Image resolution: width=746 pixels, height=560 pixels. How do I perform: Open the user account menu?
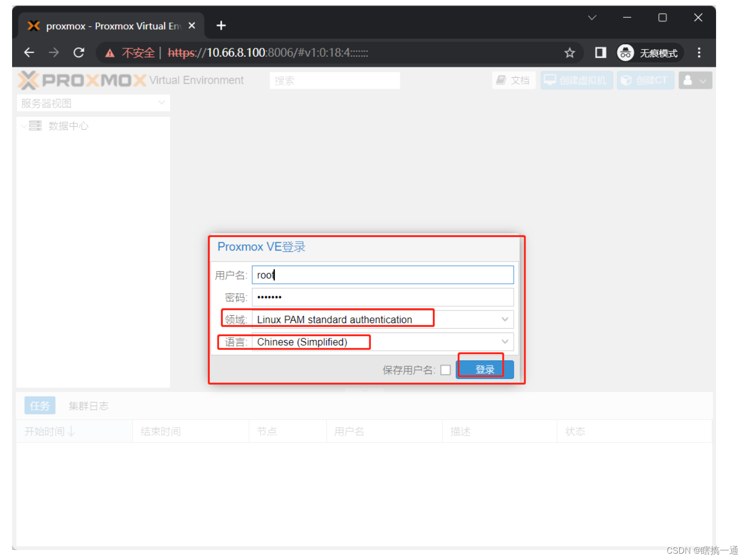click(x=695, y=80)
